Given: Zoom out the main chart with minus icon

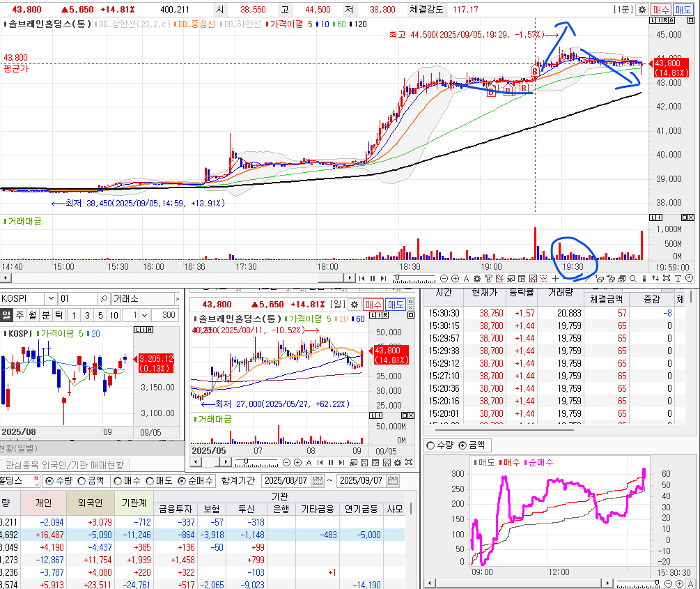Looking at the screenshot, I should tap(444, 278).
